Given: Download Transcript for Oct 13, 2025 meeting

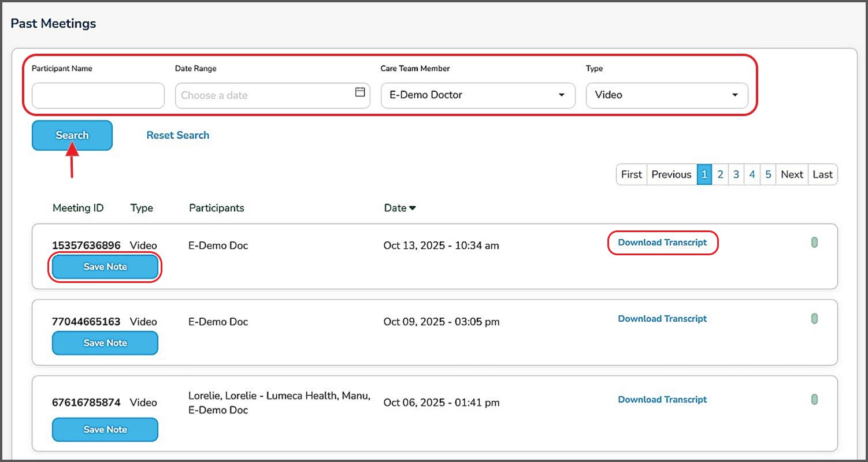Looking at the screenshot, I should click(x=662, y=243).
